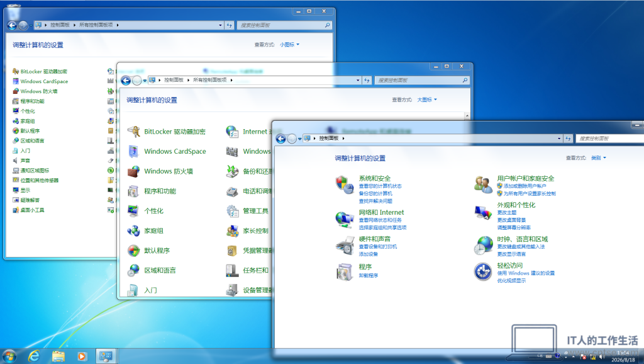Screen dimensions: 644x364
Task: Open 默认程序 in large icons window
Action: point(148,251)
